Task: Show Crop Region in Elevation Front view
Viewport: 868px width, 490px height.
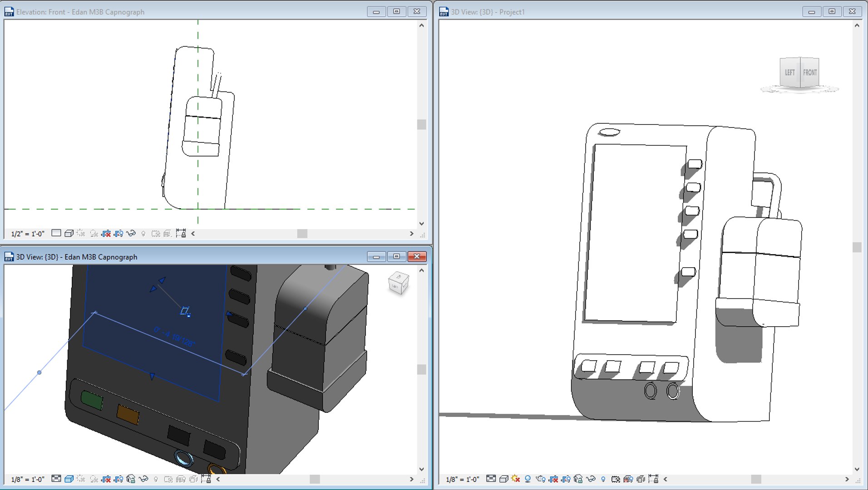Action: 118,233
